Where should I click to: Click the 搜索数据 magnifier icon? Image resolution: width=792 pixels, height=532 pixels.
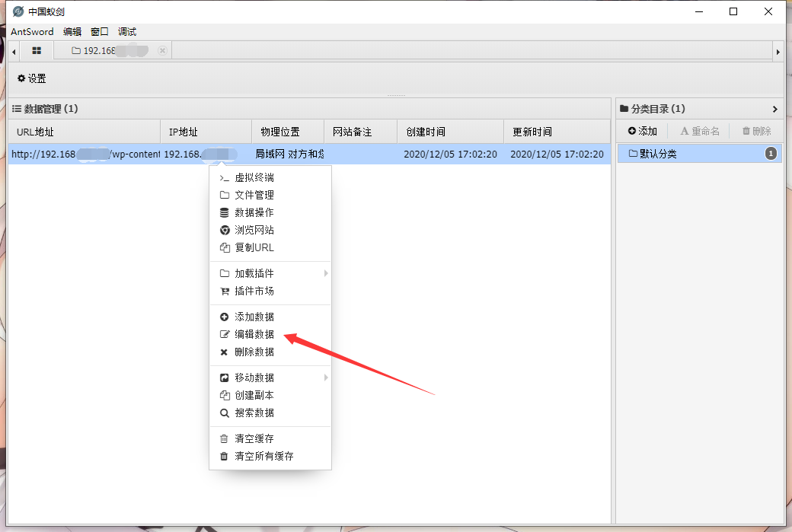tap(224, 413)
